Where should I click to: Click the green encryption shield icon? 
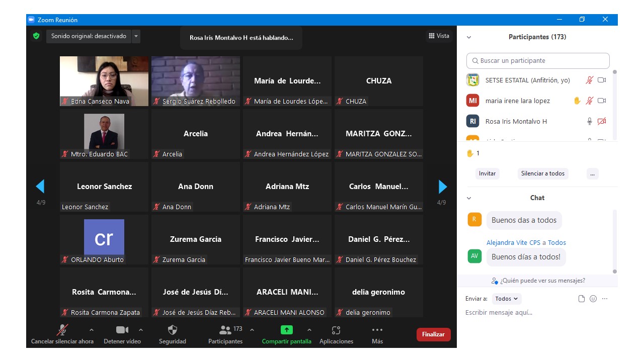[x=36, y=36]
